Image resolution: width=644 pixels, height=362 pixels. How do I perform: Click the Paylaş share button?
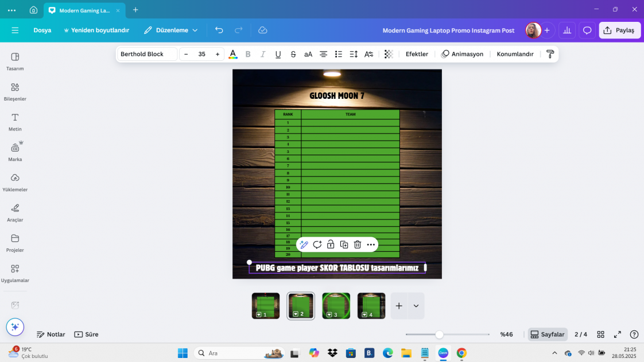[619, 30]
